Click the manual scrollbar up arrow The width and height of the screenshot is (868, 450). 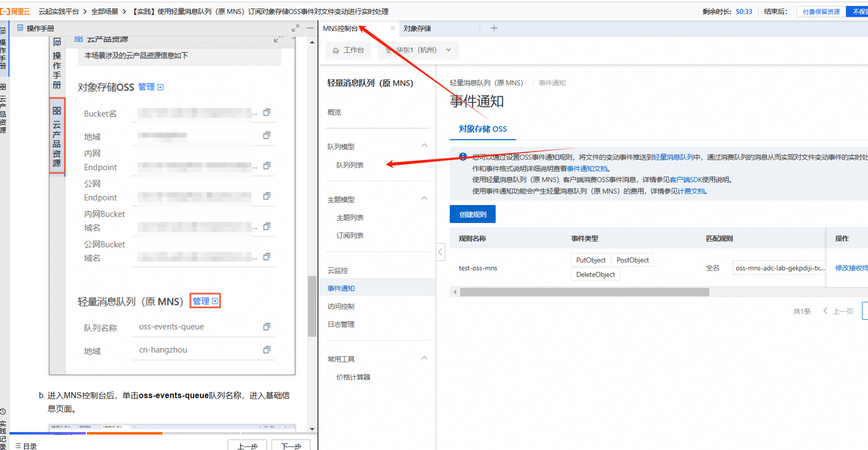pyautogui.click(x=312, y=42)
